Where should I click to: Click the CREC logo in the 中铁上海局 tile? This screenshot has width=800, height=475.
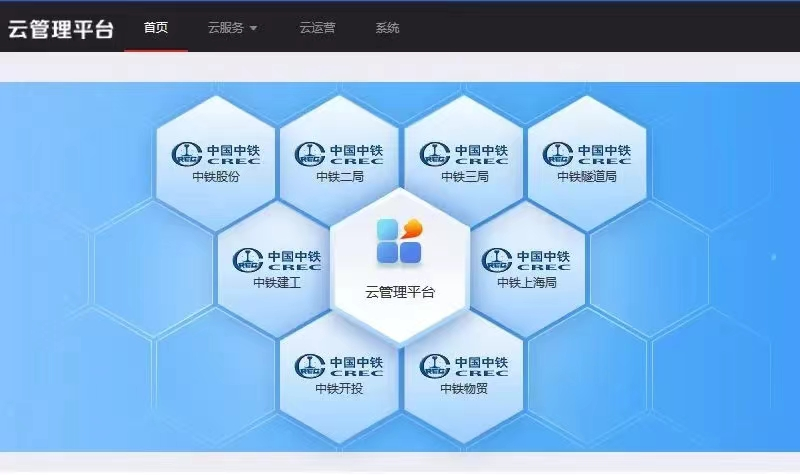526,260
